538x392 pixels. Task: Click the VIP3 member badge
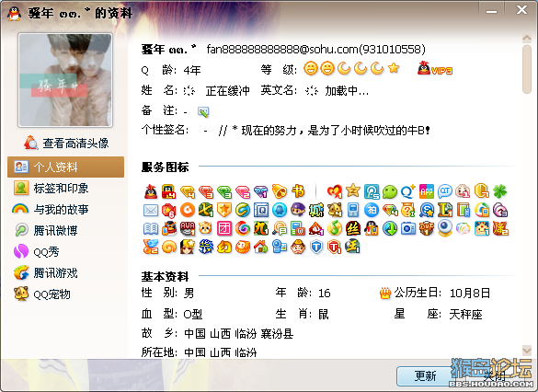point(435,69)
